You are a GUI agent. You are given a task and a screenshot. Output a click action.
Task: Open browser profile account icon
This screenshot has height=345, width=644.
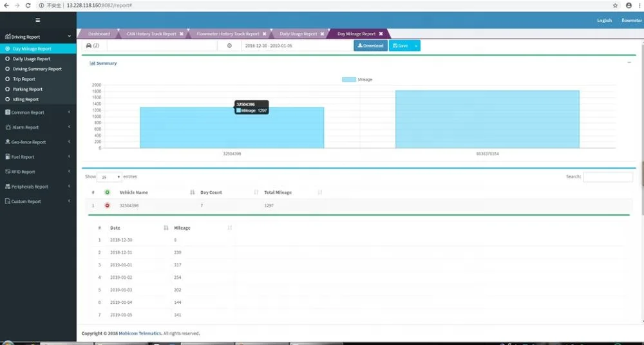coord(629,5)
